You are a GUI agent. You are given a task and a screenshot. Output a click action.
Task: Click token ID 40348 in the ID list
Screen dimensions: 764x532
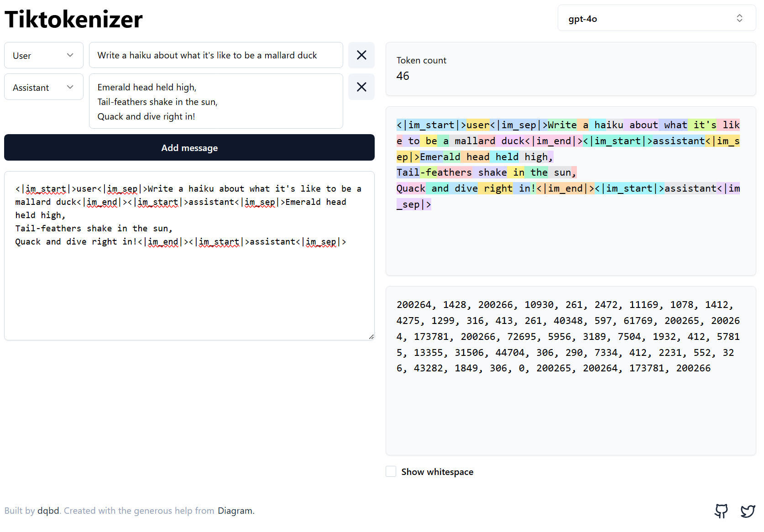pos(568,321)
